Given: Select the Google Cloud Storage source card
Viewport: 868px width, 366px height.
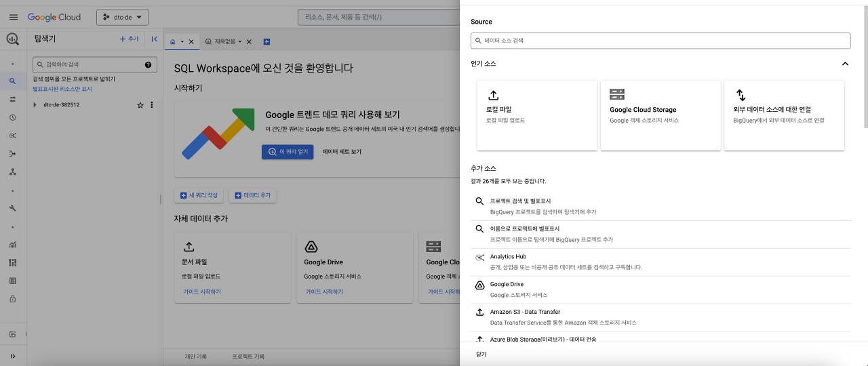Looking at the screenshot, I should [x=660, y=115].
